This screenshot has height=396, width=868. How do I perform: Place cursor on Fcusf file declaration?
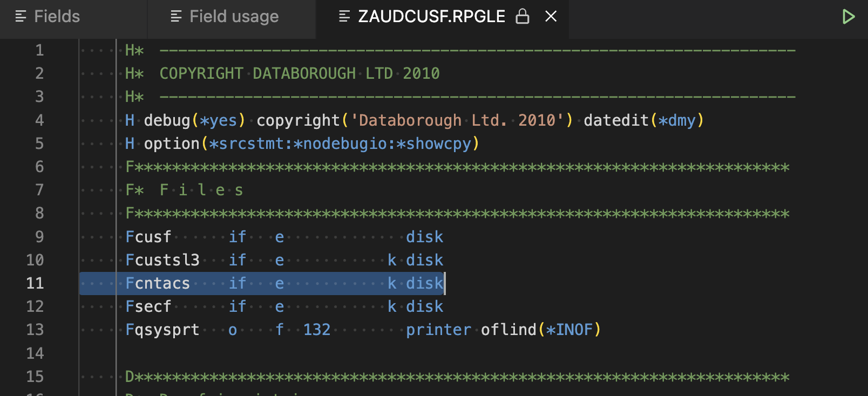point(148,237)
